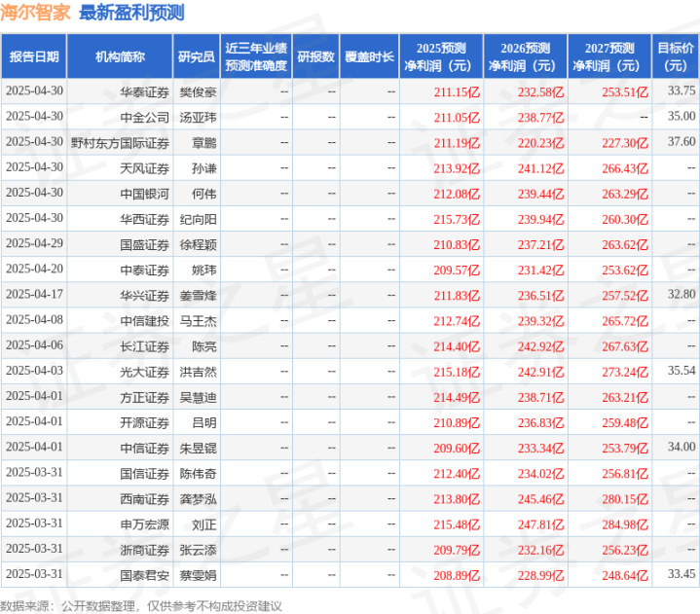Click 西南证券 2027 forecast 280.15亿
700x614 pixels.
pos(625,499)
